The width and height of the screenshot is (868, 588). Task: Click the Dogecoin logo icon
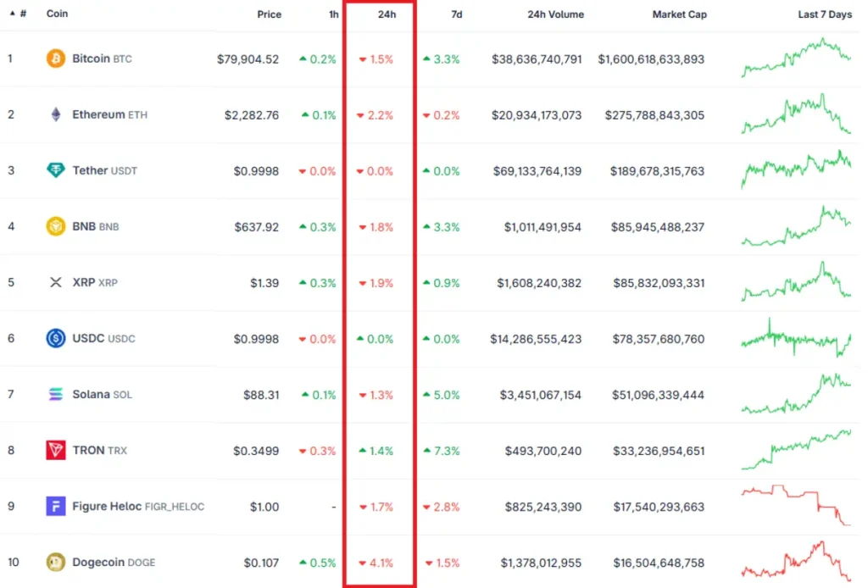tap(55, 562)
